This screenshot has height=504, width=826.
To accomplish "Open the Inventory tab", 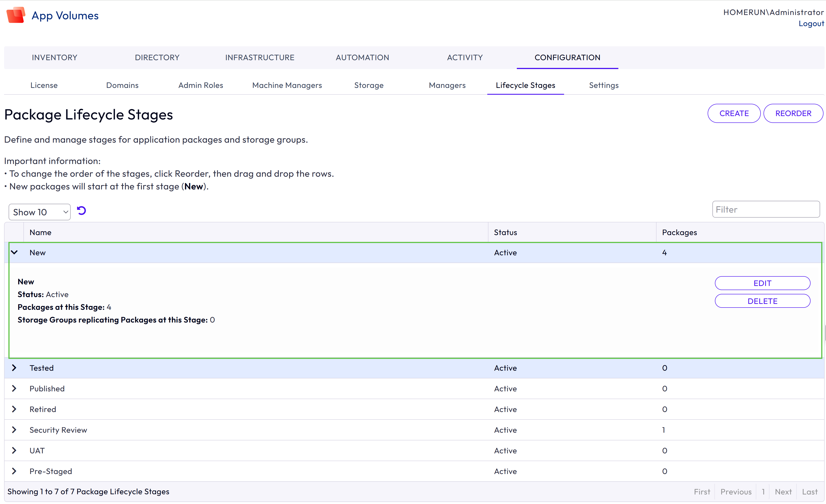I will pos(55,58).
